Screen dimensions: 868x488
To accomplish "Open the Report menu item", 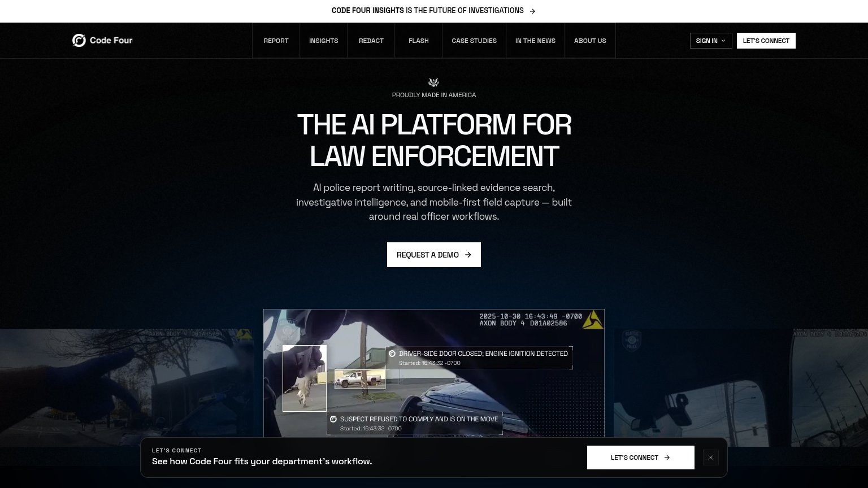I will click(x=276, y=41).
